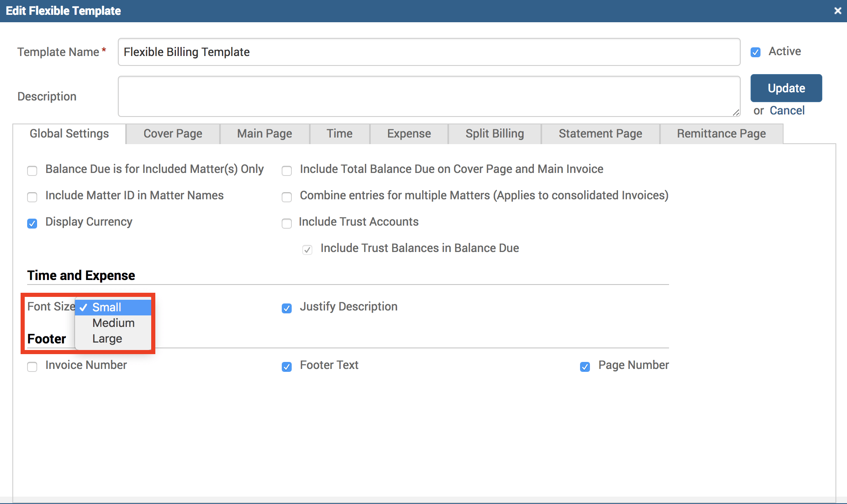The height and width of the screenshot is (504, 847).
Task: Check Combine entries for multiple Matters
Action: click(x=287, y=197)
